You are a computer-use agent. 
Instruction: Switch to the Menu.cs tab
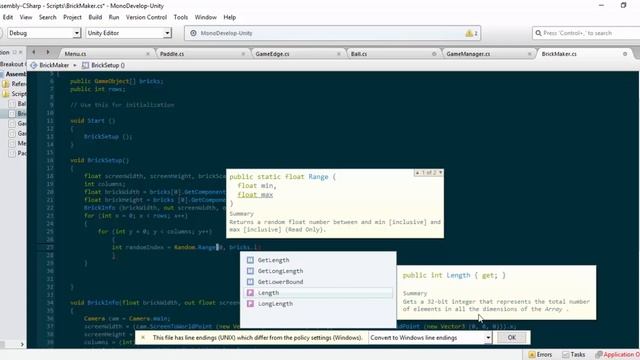75,54
